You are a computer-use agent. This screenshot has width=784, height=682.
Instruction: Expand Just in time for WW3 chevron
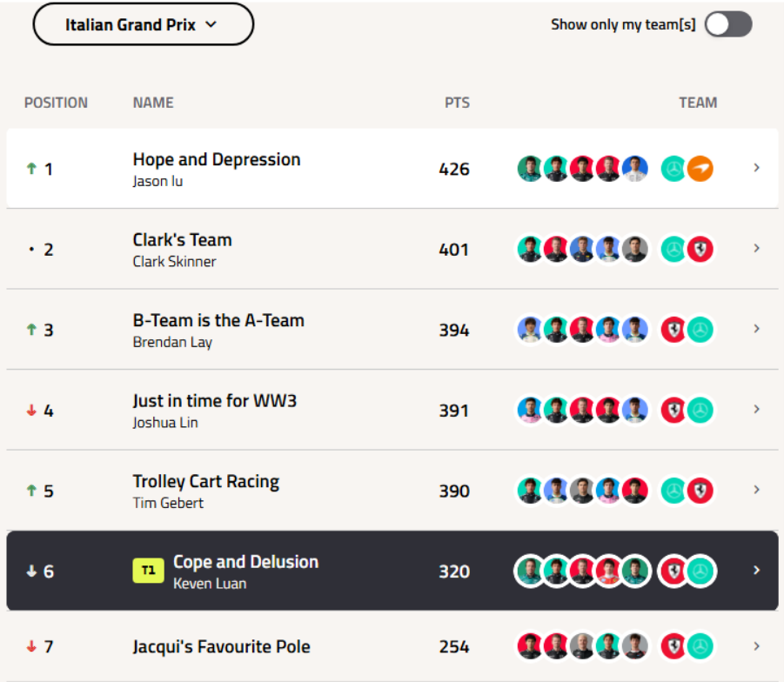(x=756, y=410)
